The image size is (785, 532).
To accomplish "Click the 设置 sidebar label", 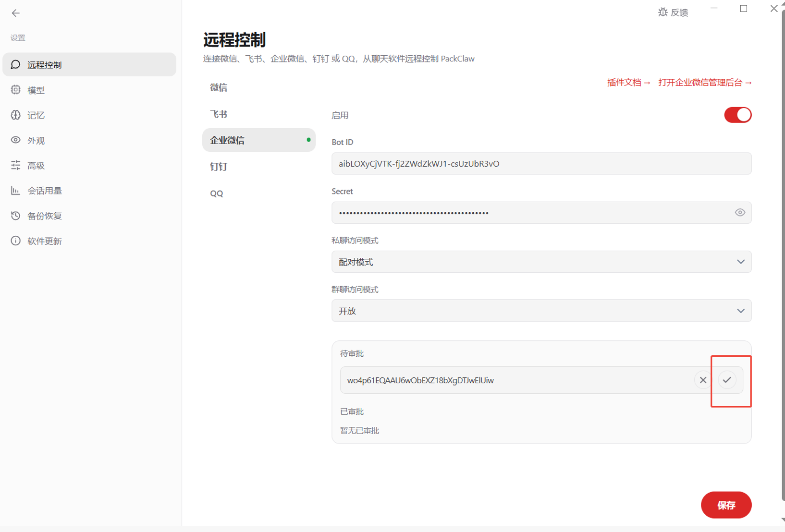I will coord(18,38).
